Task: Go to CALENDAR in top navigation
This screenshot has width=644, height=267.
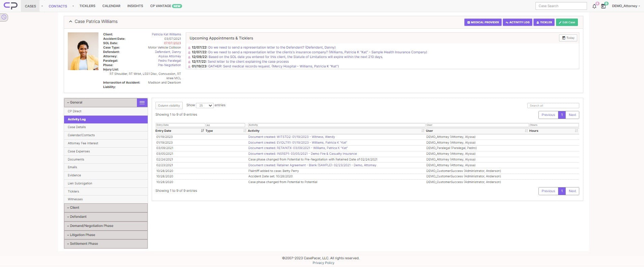Action: click(x=111, y=6)
